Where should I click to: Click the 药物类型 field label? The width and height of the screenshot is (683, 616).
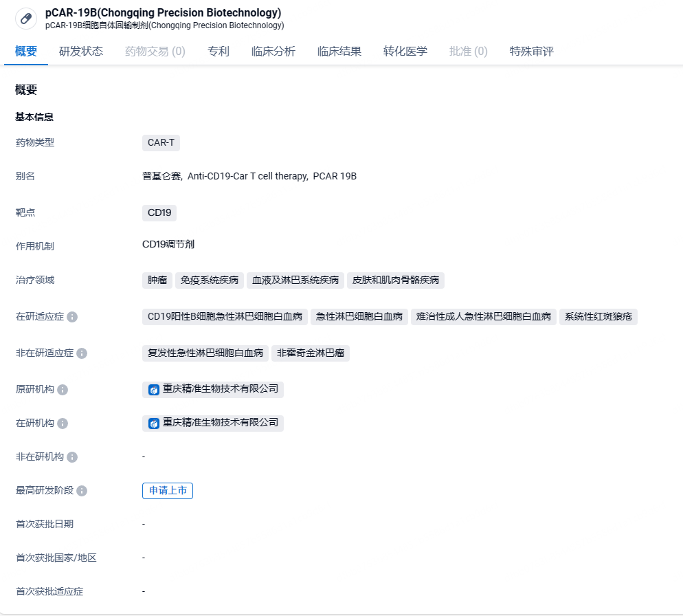click(35, 143)
